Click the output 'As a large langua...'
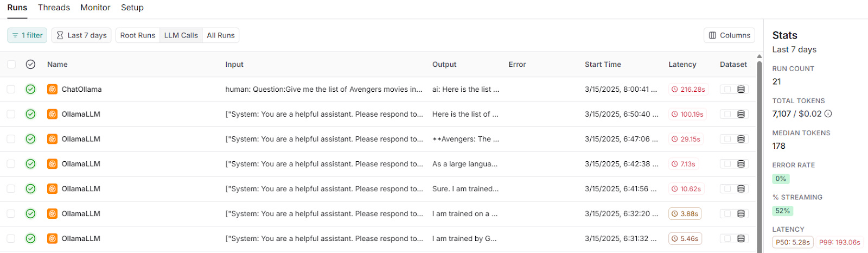 point(465,164)
